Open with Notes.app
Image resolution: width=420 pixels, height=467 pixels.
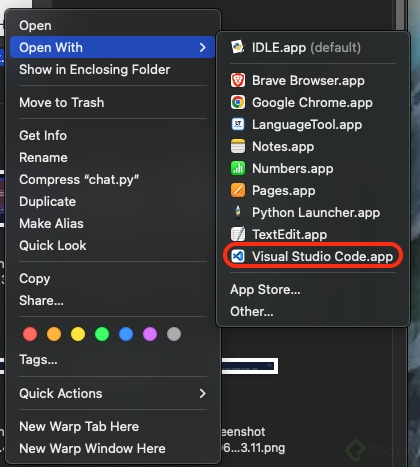coord(313,146)
